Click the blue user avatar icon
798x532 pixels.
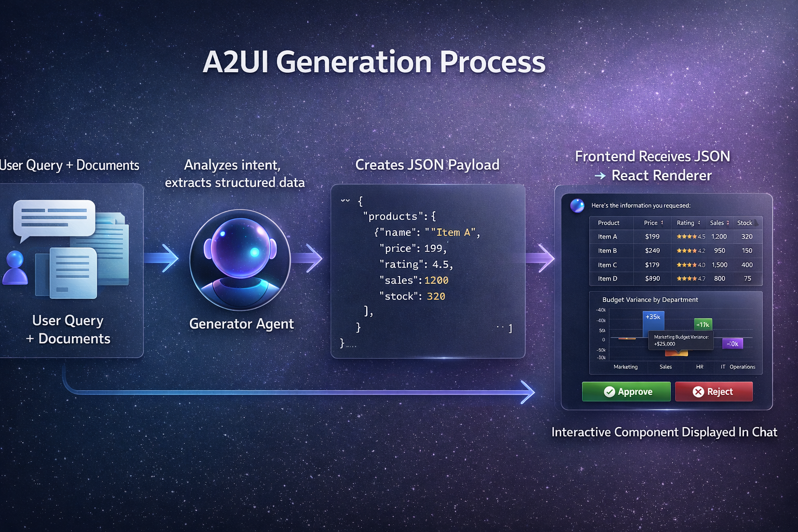(15, 268)
